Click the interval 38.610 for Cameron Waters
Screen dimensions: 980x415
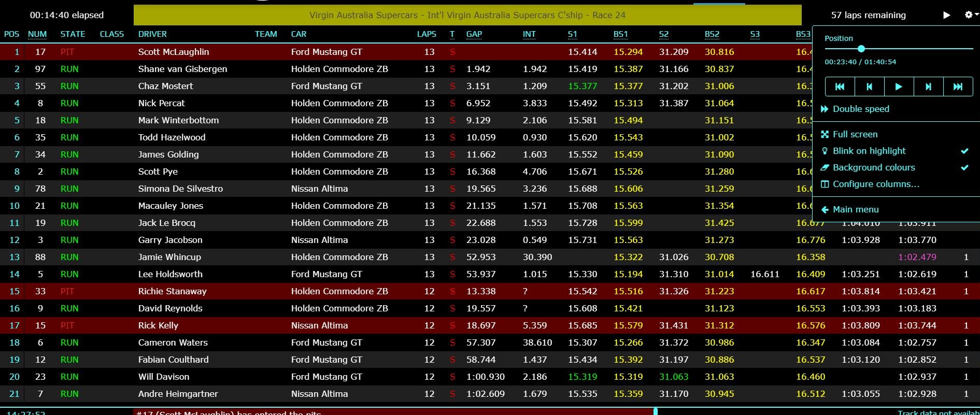537,342
